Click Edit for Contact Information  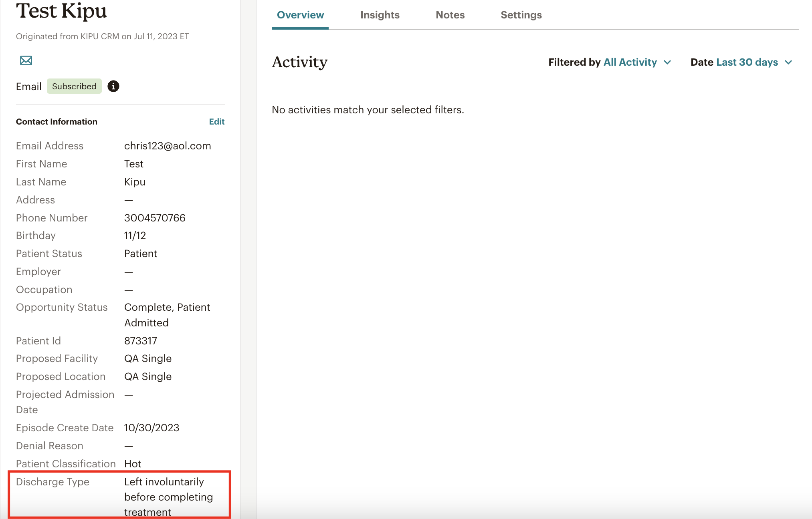pyautogui.click(x=216, y=121)
